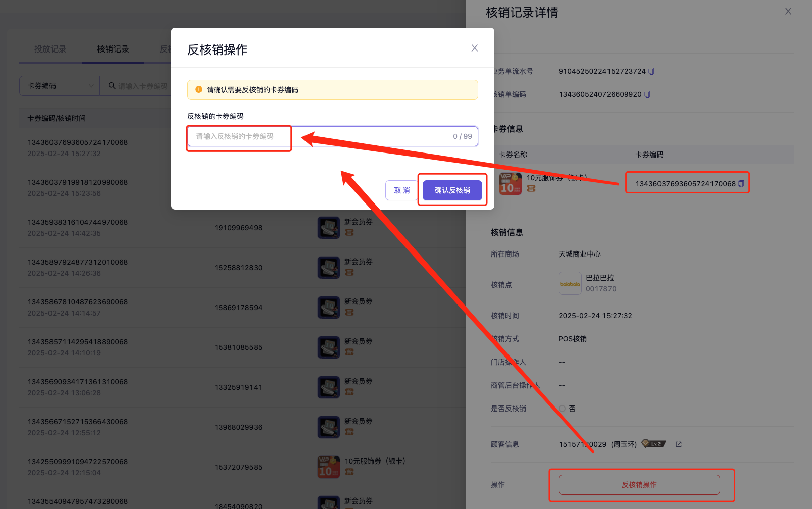Click the search magnifier icon
812x509 pixels.
click(x=112, y=86)
